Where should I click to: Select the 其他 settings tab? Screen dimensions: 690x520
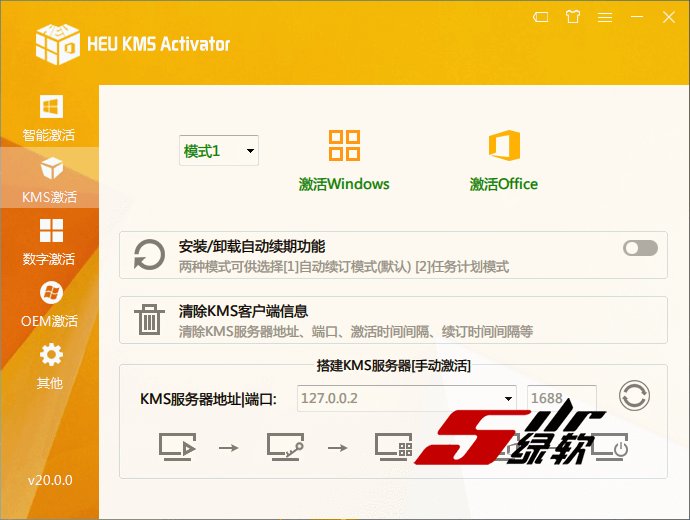tap(50, 366)
